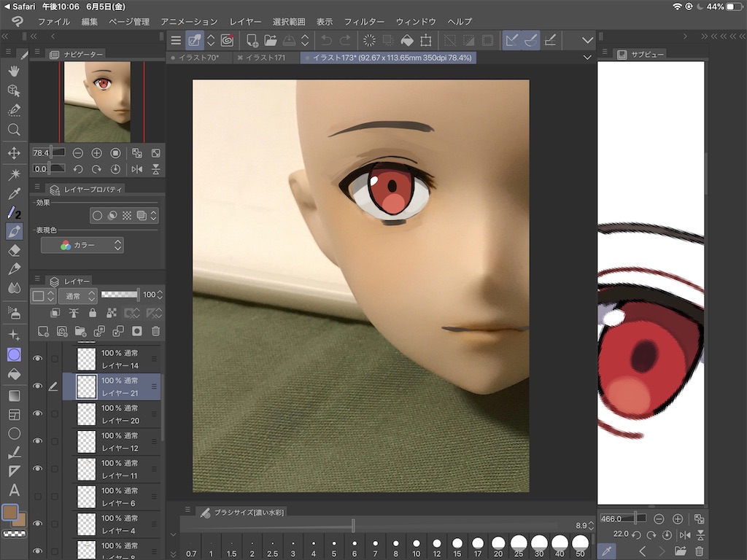Select the Eyedropper tool
Viewport: 747px width, 560px height.
pos(15,194)
